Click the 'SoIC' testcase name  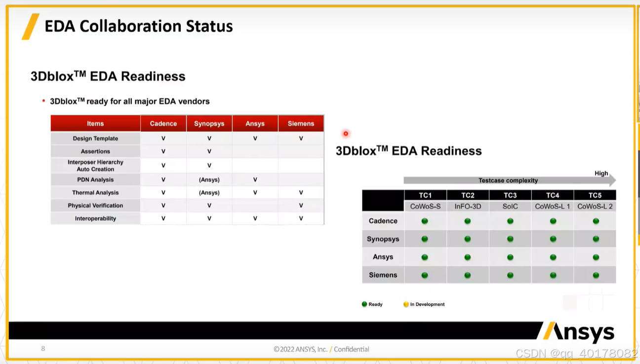(510, 206)
